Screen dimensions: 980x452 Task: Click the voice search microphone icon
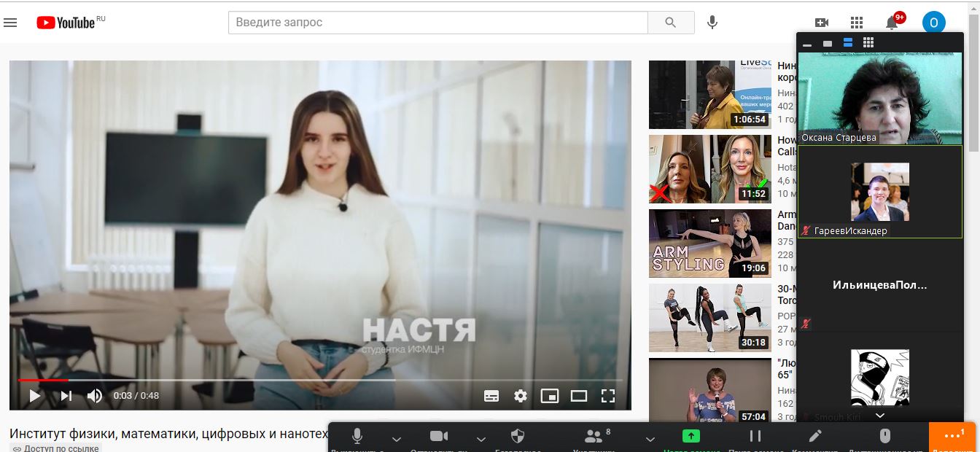[x=712, y=23]
